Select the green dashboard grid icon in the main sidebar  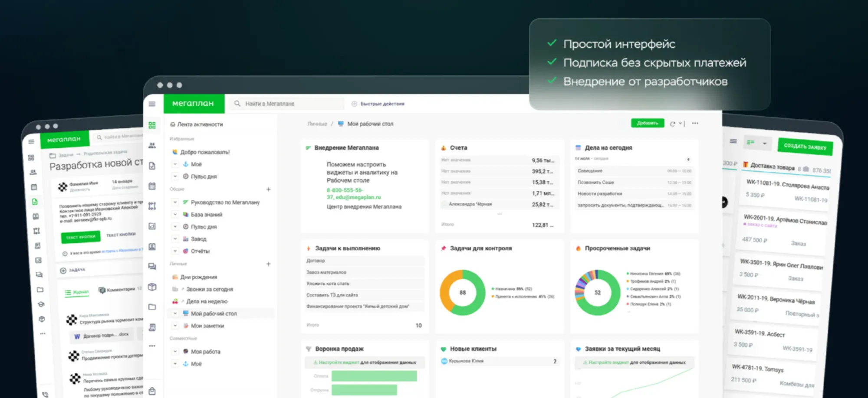152,125
